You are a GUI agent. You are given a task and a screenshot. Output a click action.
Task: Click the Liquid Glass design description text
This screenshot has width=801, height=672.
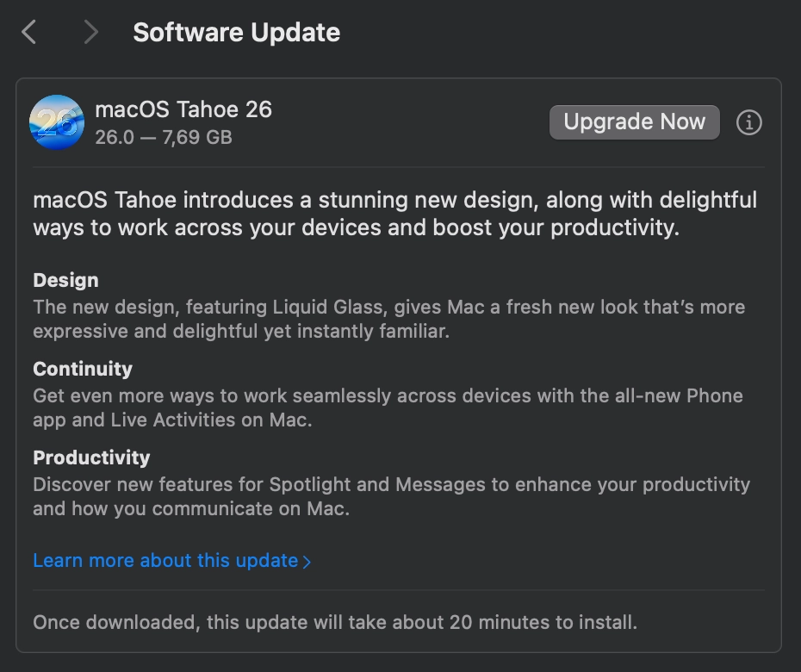click(389, 319)
